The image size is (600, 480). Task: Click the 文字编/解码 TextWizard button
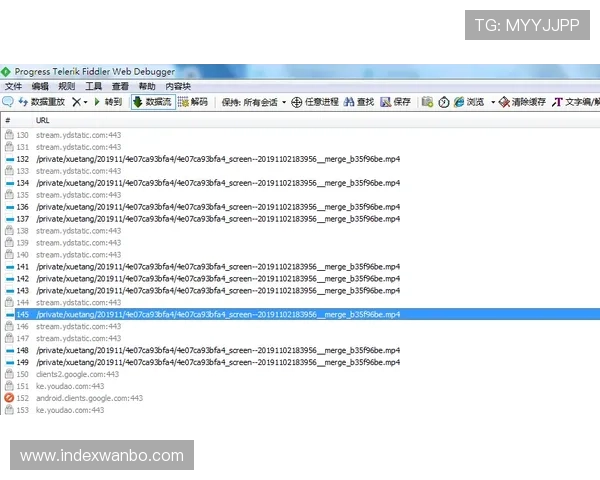577,102
